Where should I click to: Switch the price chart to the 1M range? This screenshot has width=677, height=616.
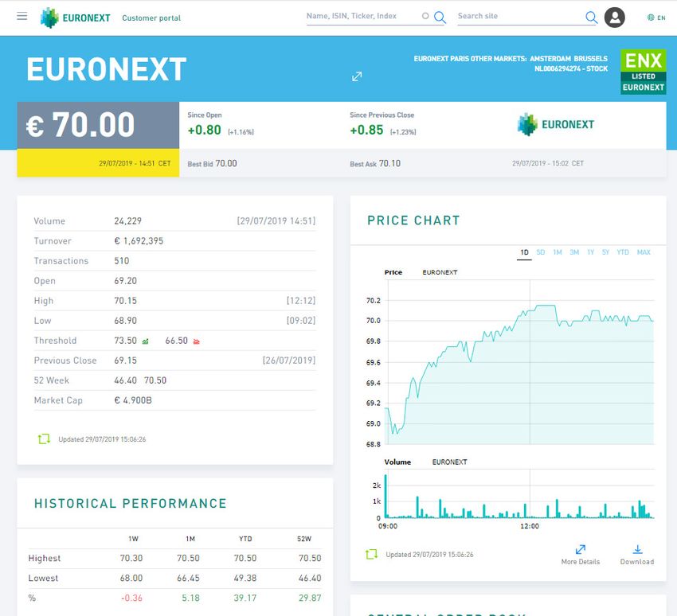point(558,252)
